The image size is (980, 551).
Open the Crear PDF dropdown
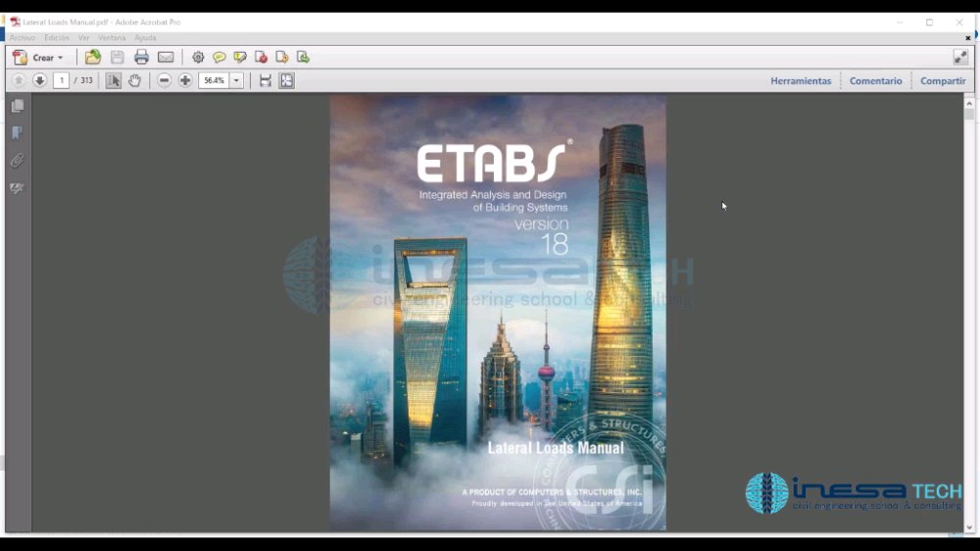coord(38,58)
